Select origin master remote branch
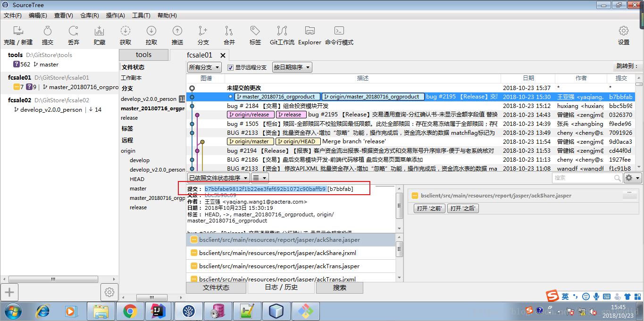 point(138,189)
